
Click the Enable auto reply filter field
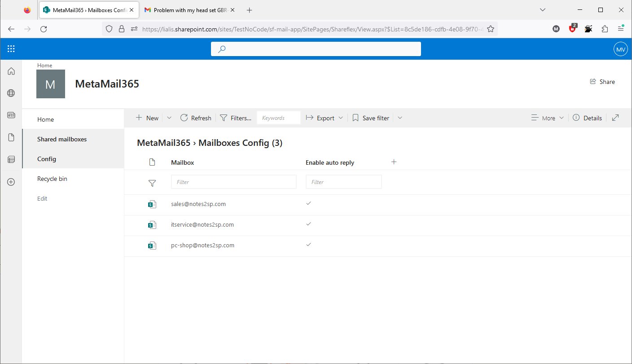pos(344,182)
